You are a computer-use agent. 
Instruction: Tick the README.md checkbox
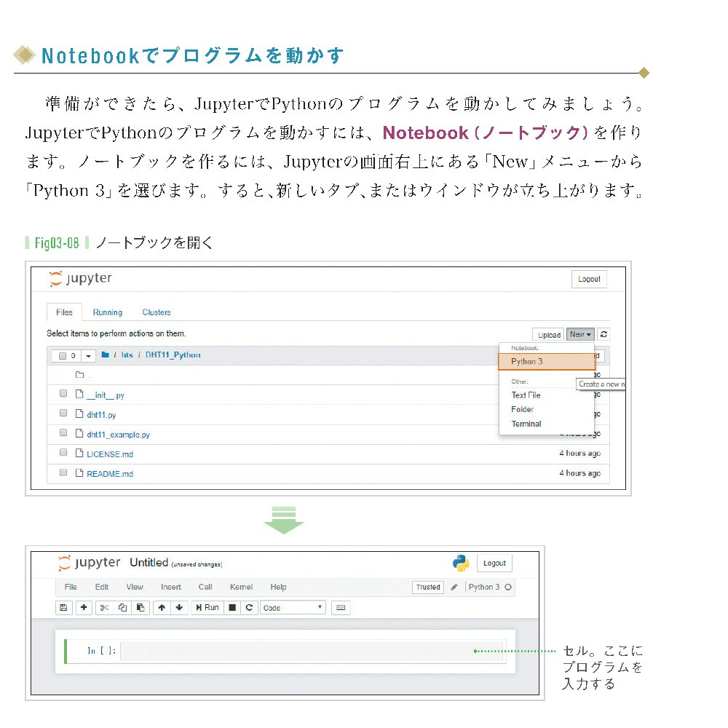(x=63, y=472)
